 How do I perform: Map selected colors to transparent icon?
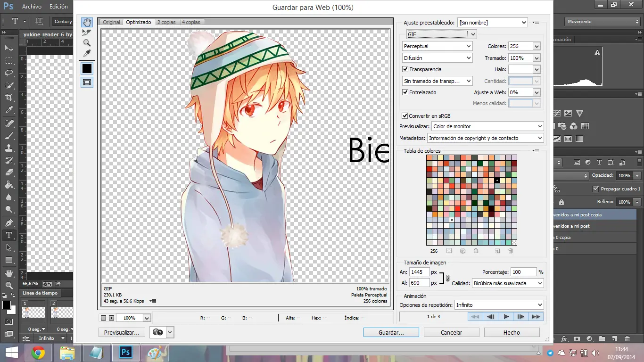pyautogui.click(x=449, y=251)
